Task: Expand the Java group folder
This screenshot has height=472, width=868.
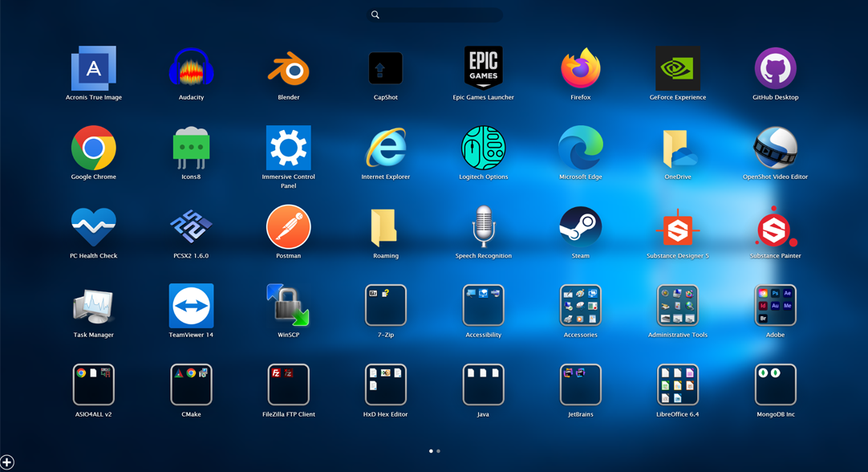Action: (483, 385)
